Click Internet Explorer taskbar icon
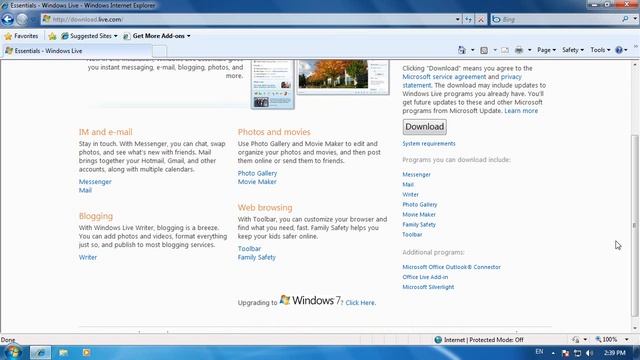 tap(40, 352)
